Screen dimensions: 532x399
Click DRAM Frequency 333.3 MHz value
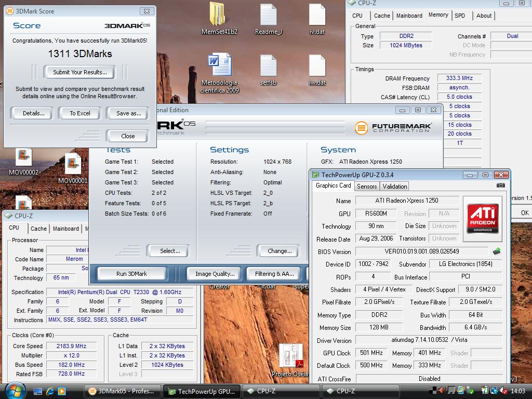pos(459,78)
